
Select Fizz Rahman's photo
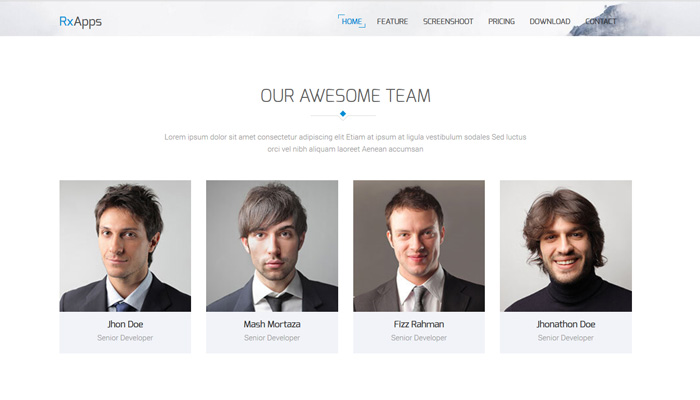tap(419, 246)
